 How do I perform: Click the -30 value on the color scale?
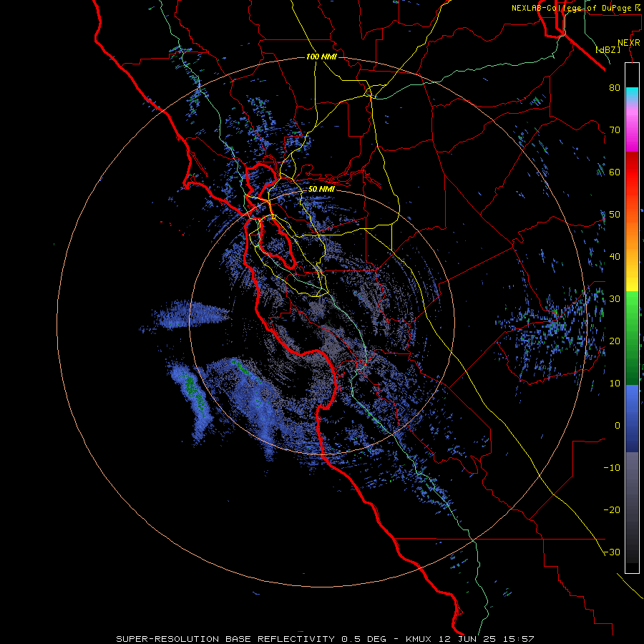point(612,552)
